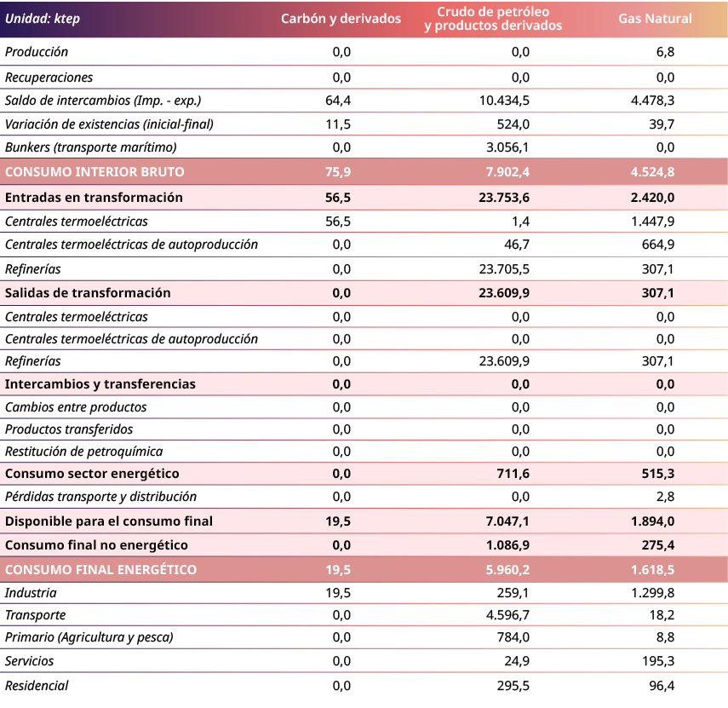Click the 'Carbón y derivados' column header
Screen dimensions: 728x708
coord(341,19)
